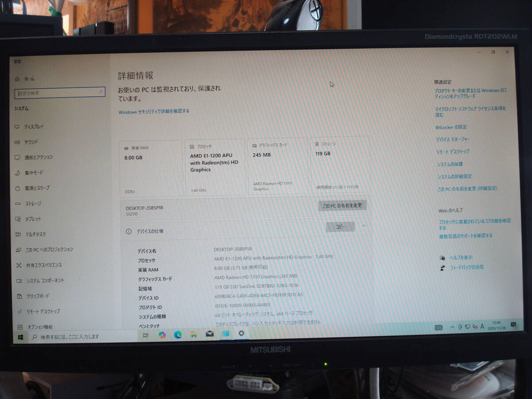This screenshot has height=399, width=532.
Task: Click the volume icon in system tray
Action: pyautogui.click(x=474, y=327)
